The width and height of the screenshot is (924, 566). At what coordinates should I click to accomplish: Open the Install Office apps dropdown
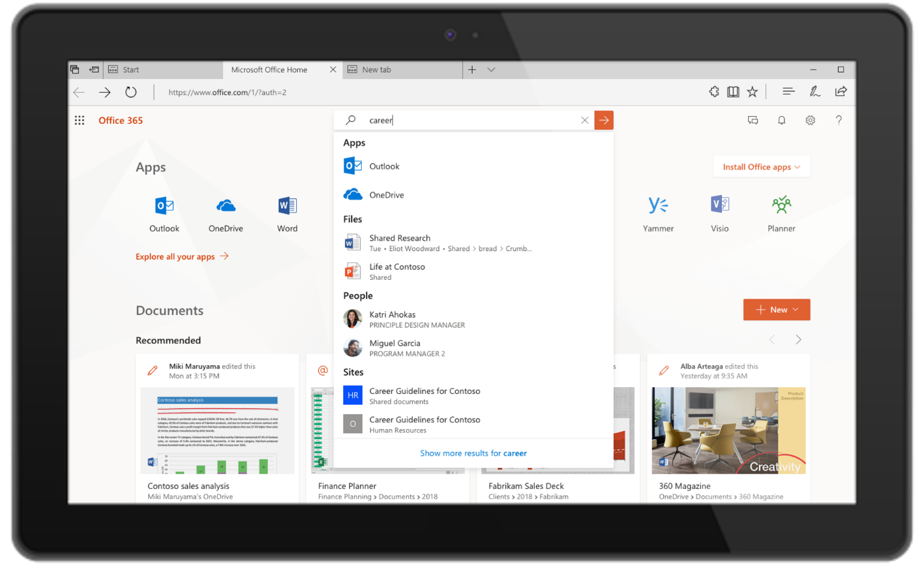[x=761, y=166]
